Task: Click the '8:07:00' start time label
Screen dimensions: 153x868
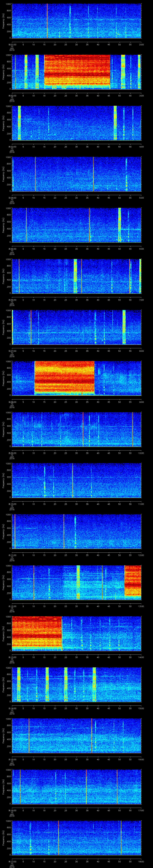Action: click(12, 351)
